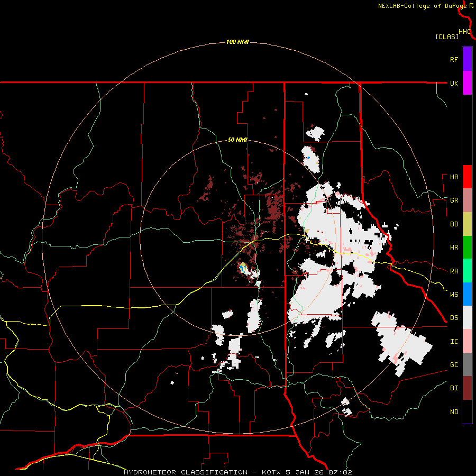Click the BI brown legend swatch

pyautogui.click(x=467, y=388)
